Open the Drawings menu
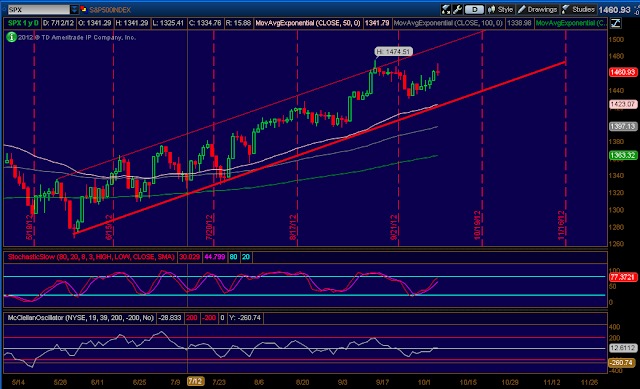Screen dimensions: 640x389 (537, 9)
